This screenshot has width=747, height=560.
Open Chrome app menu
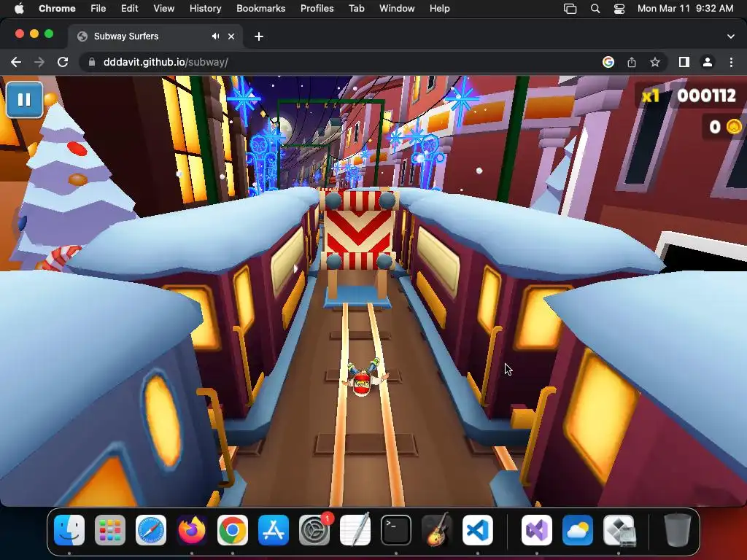(x=57, y=8)
